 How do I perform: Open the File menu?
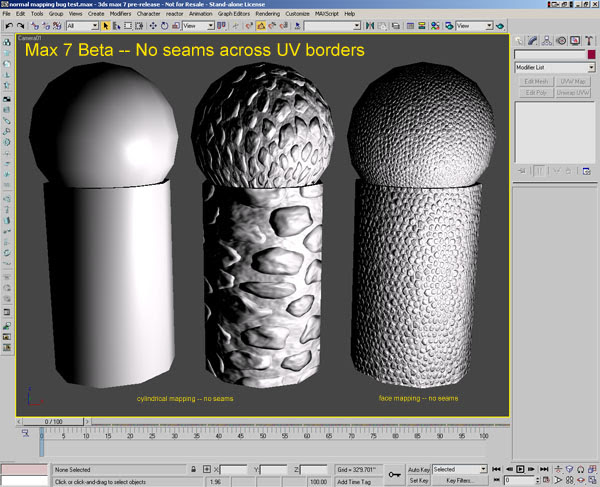point(7,13)
